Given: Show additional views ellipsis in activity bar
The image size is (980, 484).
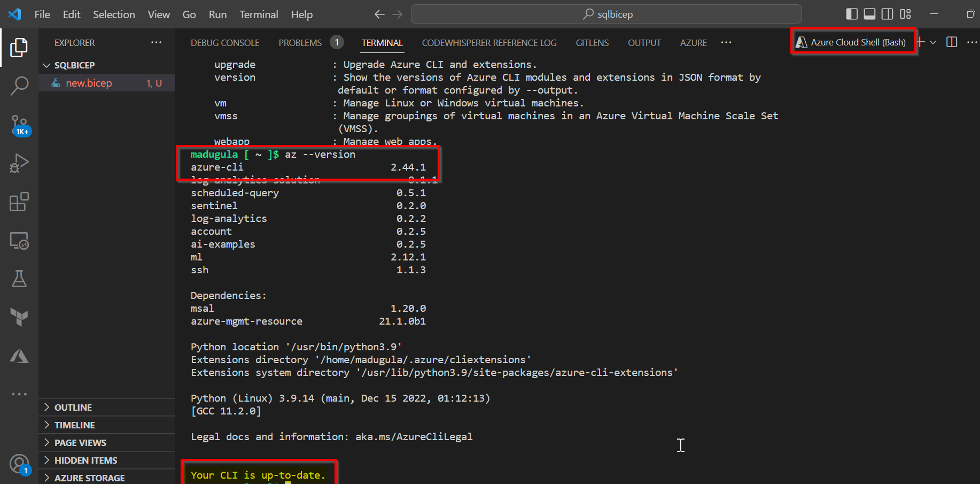Looking at the screenshot, I should [19, 394].
